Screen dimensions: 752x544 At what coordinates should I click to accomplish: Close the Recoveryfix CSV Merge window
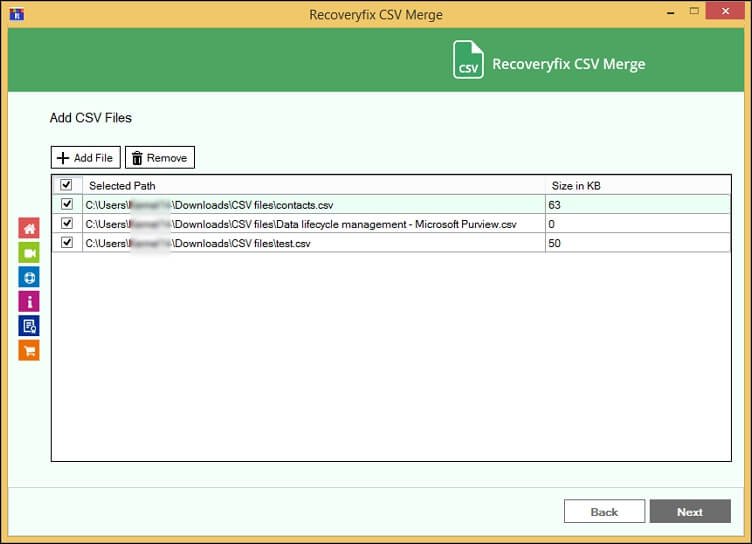[x=725, y=11]
